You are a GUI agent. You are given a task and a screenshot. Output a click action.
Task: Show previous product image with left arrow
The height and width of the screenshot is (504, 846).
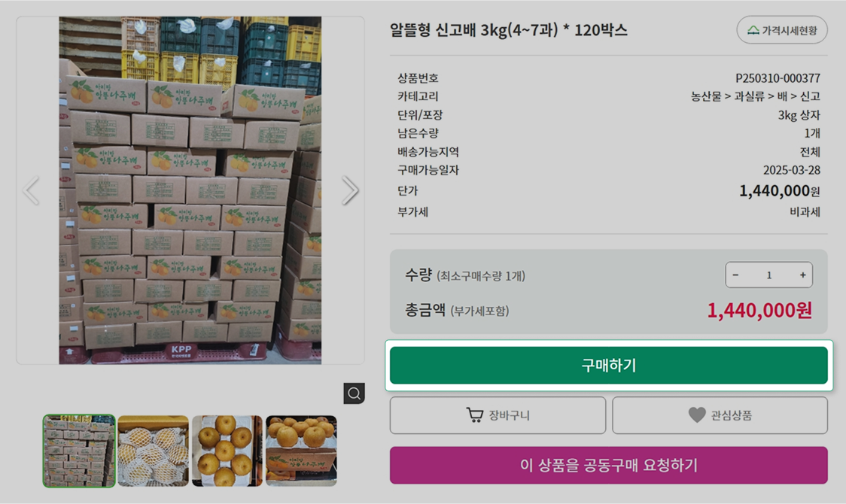[32, 190]
